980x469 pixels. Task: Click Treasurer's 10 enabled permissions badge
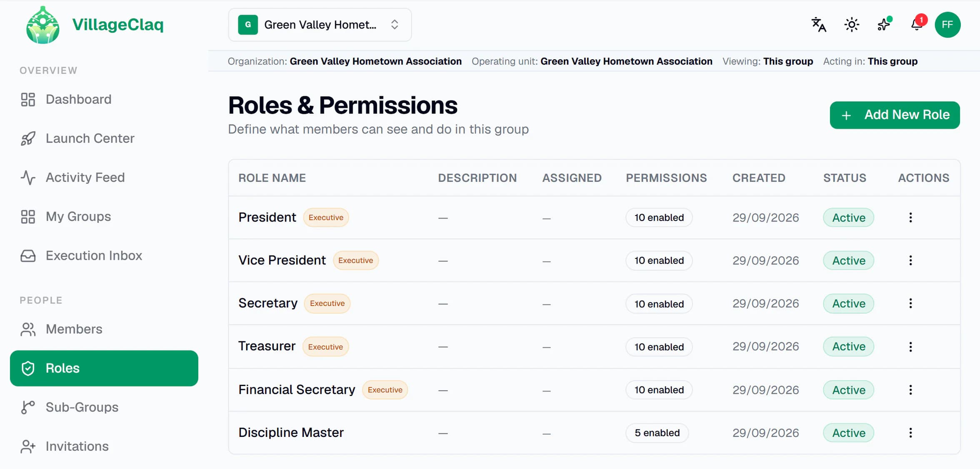tap(659, 347)
